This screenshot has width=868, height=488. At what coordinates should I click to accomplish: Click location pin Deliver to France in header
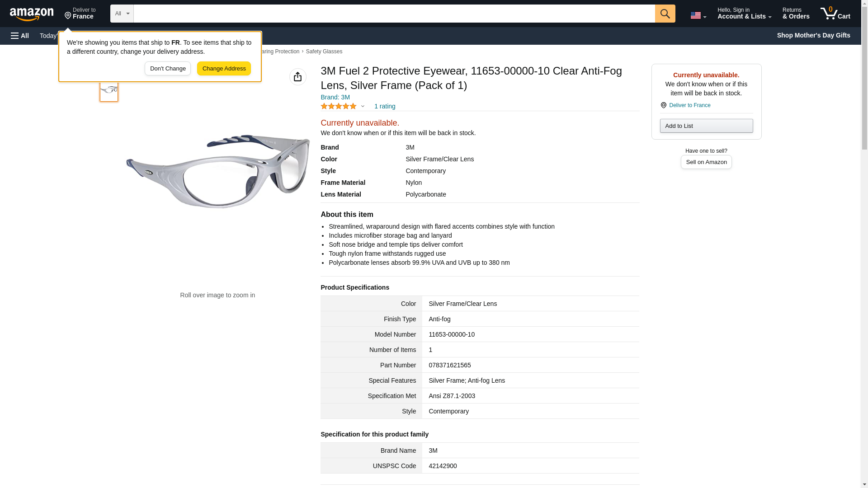(80, 14)
